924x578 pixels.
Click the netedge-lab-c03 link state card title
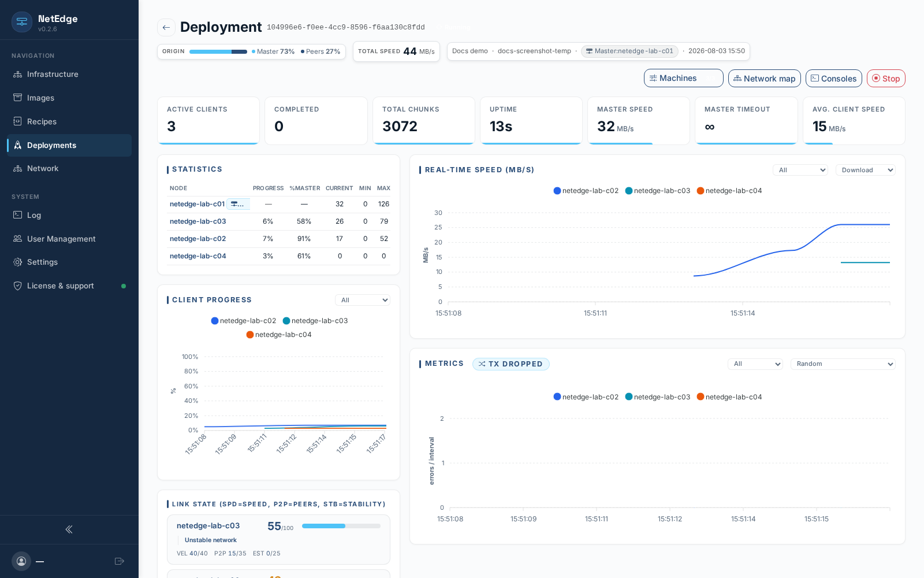coord(208,526)
